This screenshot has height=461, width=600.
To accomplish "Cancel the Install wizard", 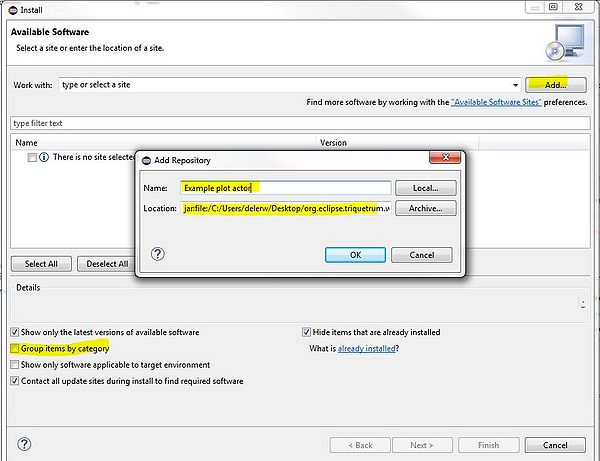I will pos(555,445).
